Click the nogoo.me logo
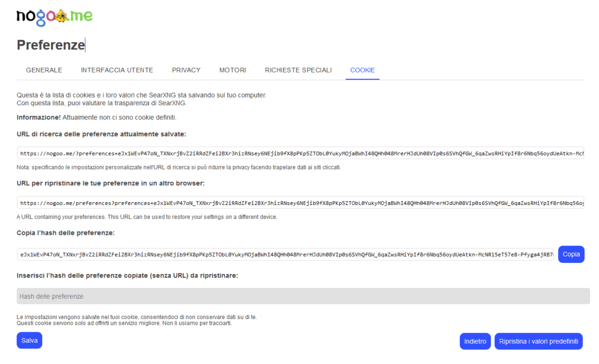The width and height of the screenshot is (599, 364). tap(54, 17)
